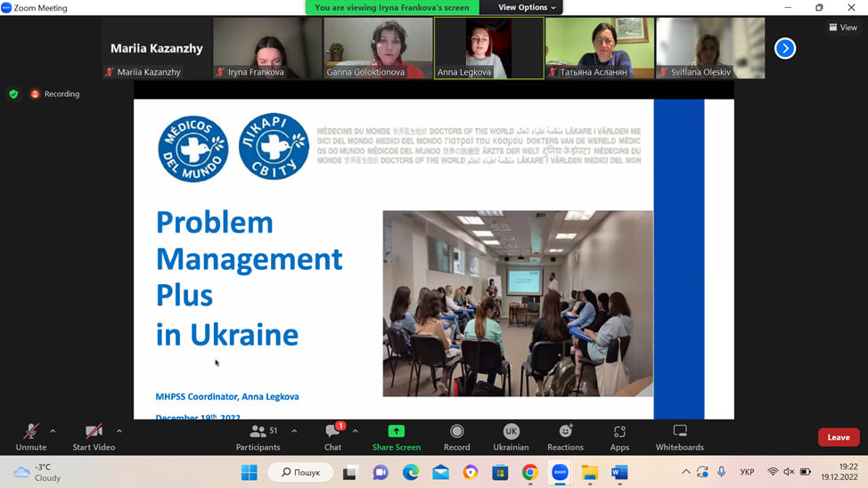This screenshot has height=488, width=868.
Task: Click the green Share Screen button
Action: click(397, 437)
